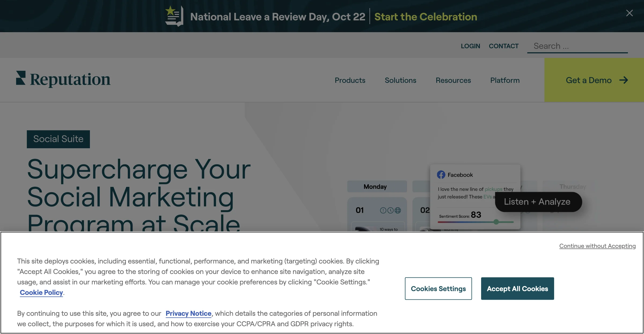The height and width of the screenshot is (334, 644).
Task: Expand Products navigation dropdown
Action: click(350, 80)
